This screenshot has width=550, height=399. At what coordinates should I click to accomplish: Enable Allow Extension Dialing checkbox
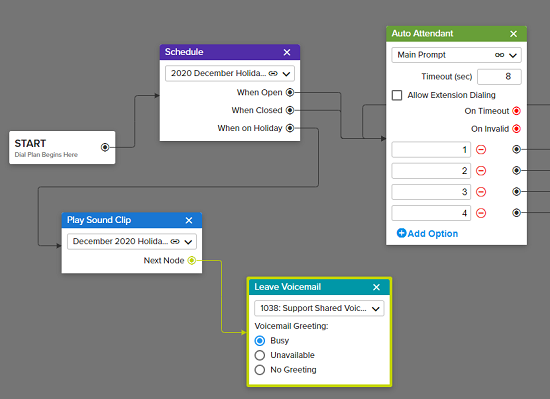(x=397, y=95)
